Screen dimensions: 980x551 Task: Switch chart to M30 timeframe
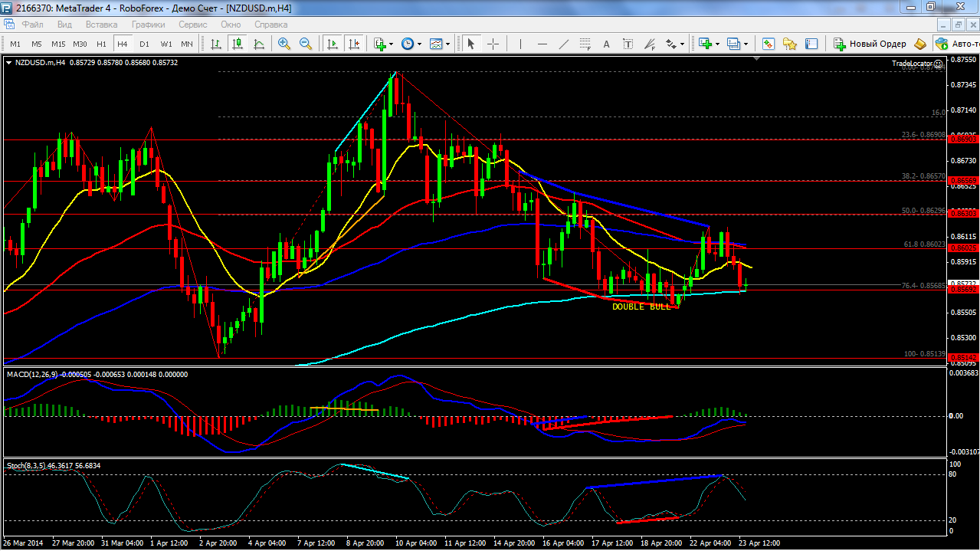[80, 44]
